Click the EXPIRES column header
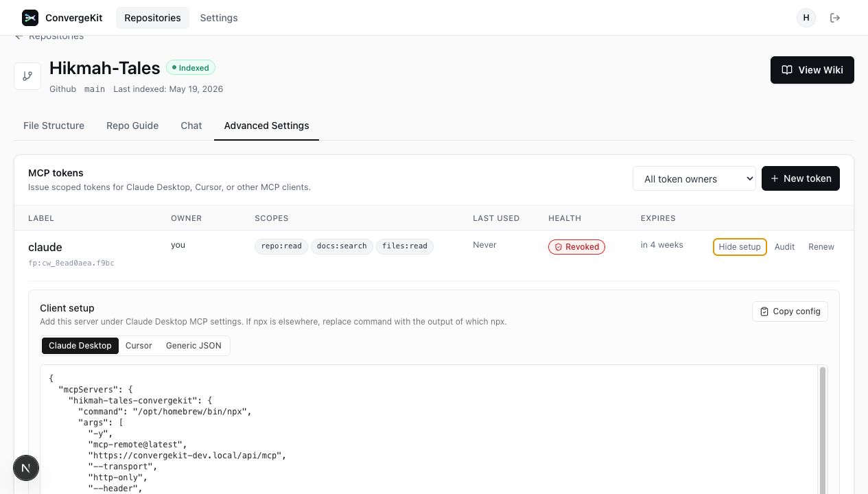The height and width of the screenshot is (494, 868). (658, 218)
